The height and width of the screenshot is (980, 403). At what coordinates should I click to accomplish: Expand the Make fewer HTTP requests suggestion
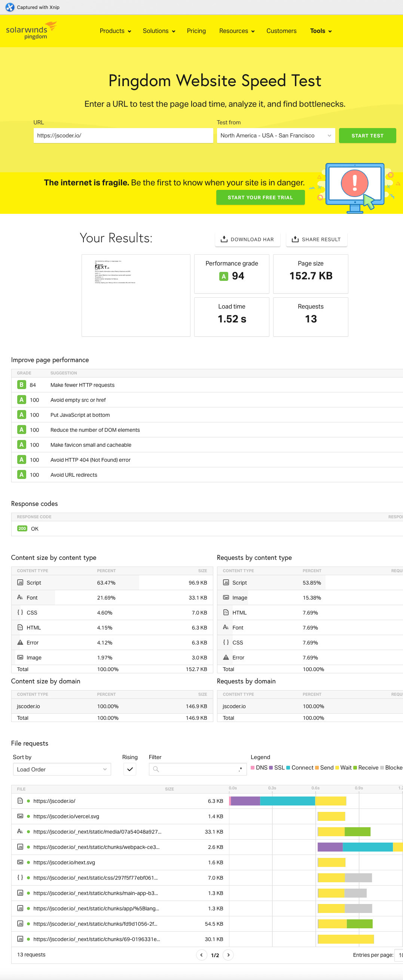pyautogui.click(x=207, y=385)
